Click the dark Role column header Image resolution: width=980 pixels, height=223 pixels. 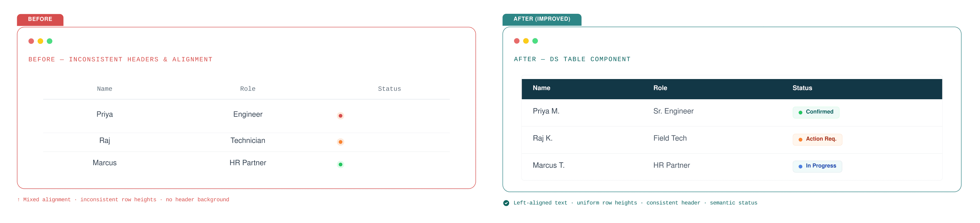point(660,88)
